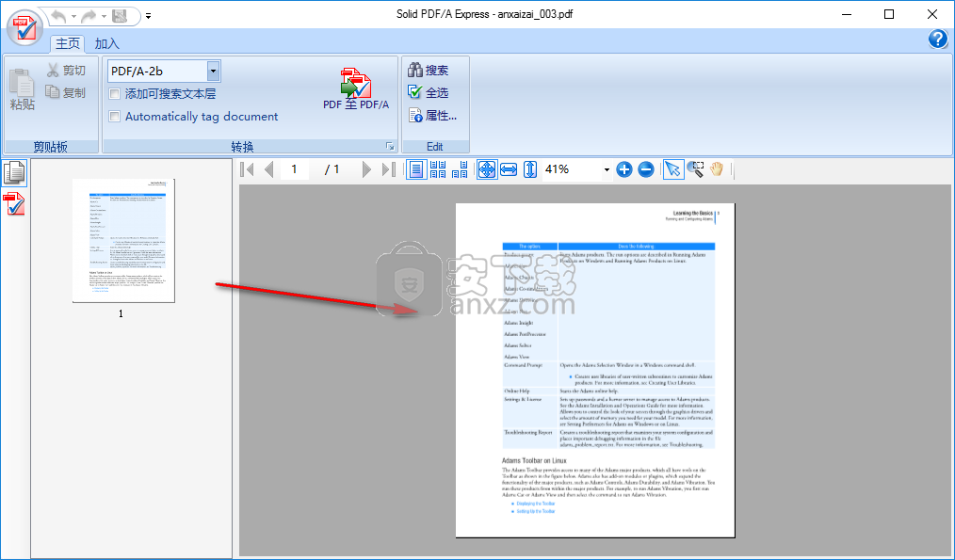Select the arrow selection tool

673,169
